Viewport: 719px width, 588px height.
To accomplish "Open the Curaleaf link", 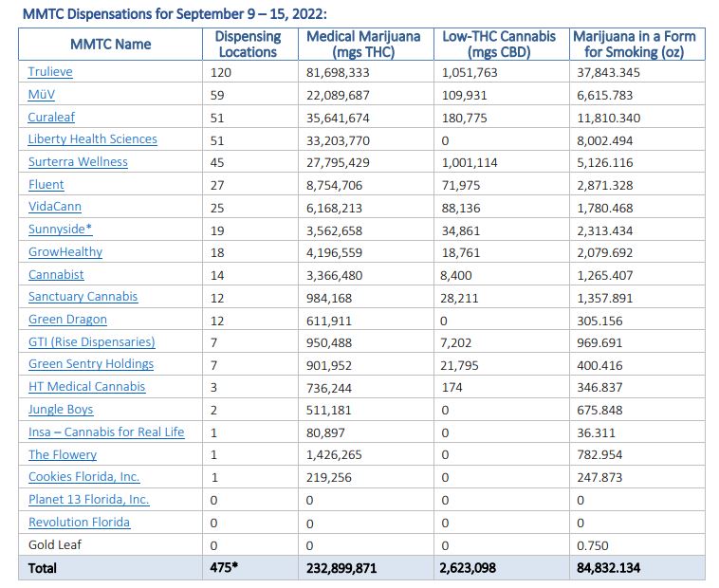I will [x=51, y=118].
